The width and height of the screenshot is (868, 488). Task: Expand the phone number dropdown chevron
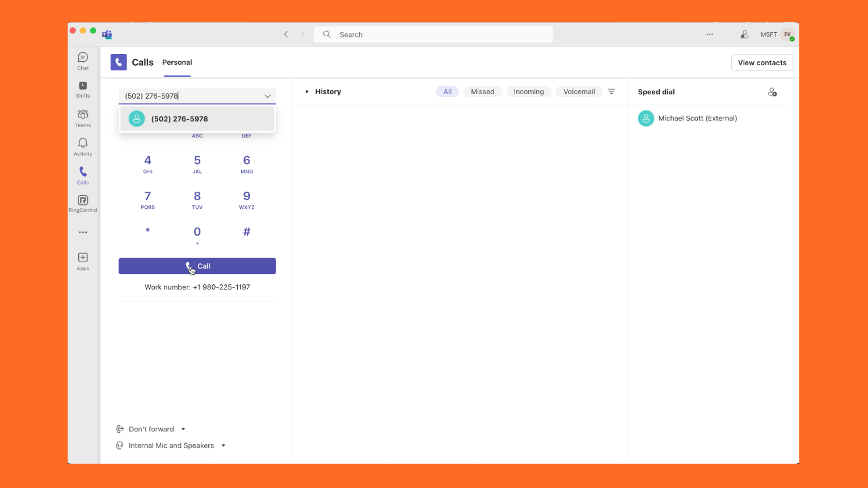[268, 96]
